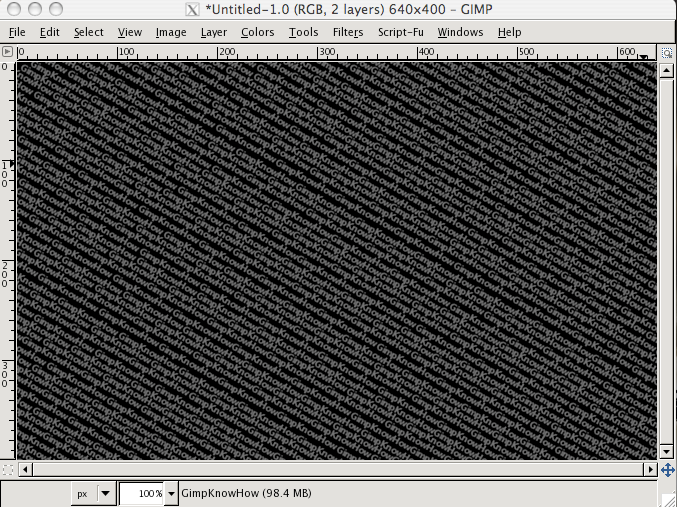Open the File menu
Viewport: 677px width, 507px height.
pos(17,32)
